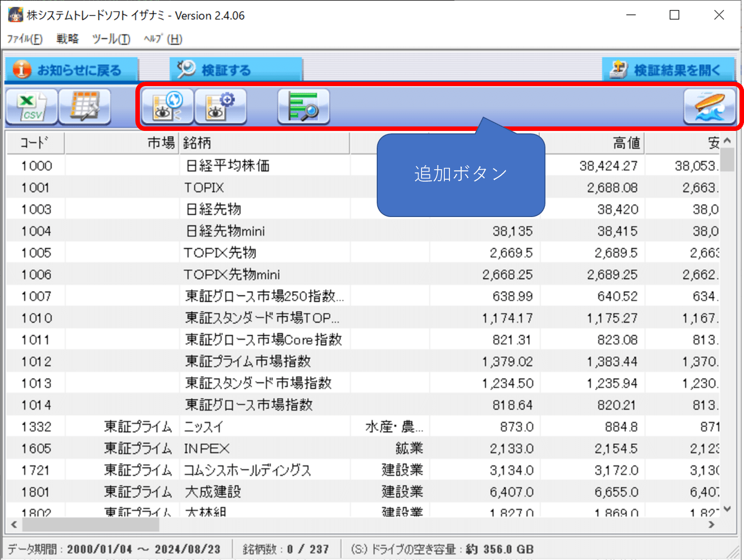The width and height of the screenshot is (744, 560).
Task: Open the 検証する tab
Action: tap(236, 70)
